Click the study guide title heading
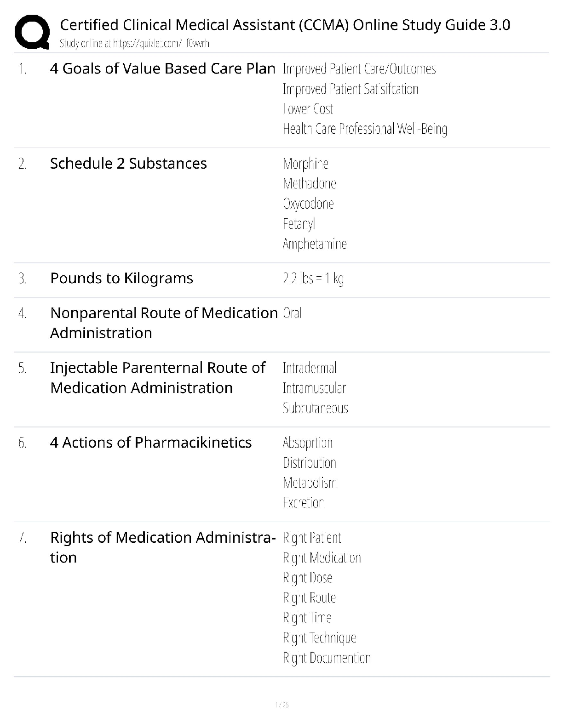This screenshot has width=563, height=728. (x=285, y=24)
